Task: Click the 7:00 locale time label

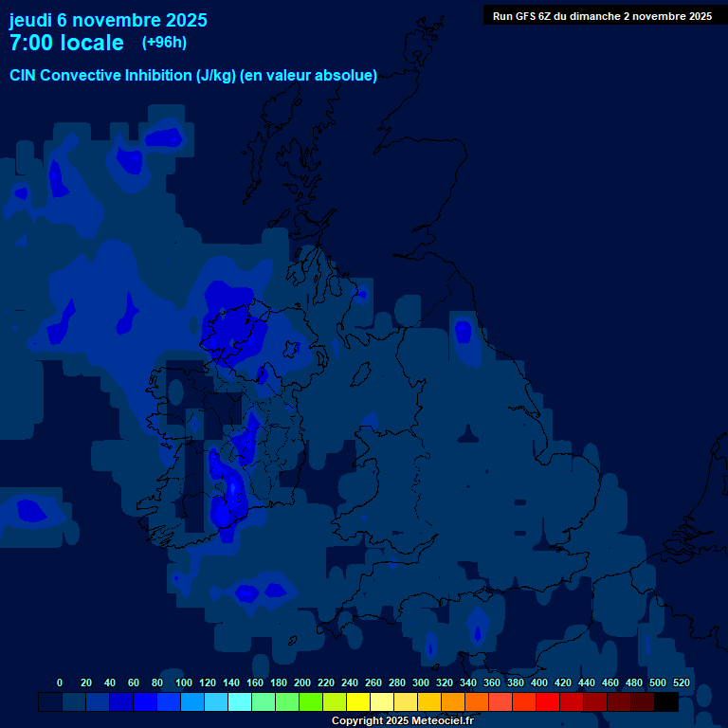Action: [x=66, y=43]
